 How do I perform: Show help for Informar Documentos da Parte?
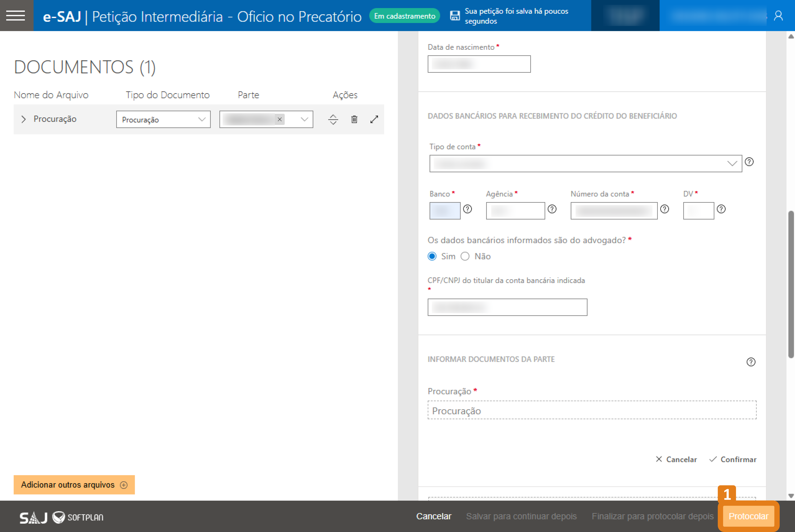point(751,362)
